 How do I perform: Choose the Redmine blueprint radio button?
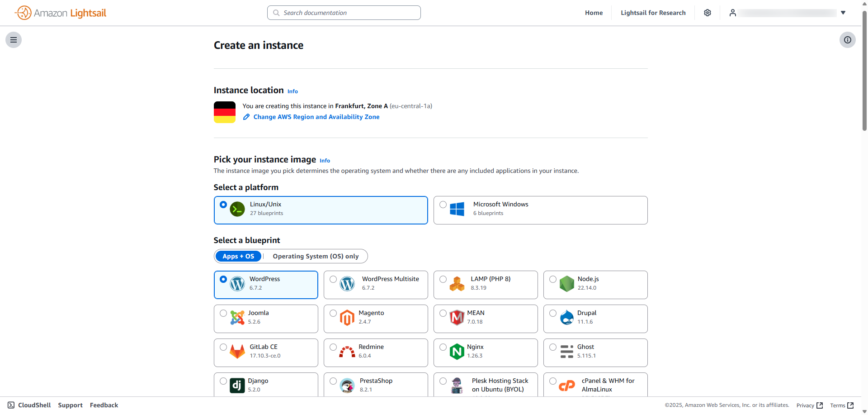pos(333,347)
